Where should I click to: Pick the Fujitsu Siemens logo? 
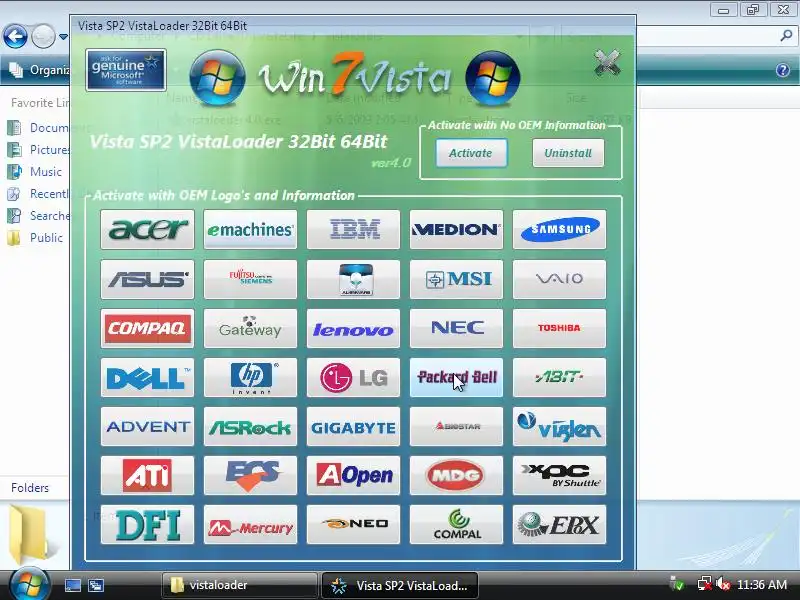click(x=250, y=279)
